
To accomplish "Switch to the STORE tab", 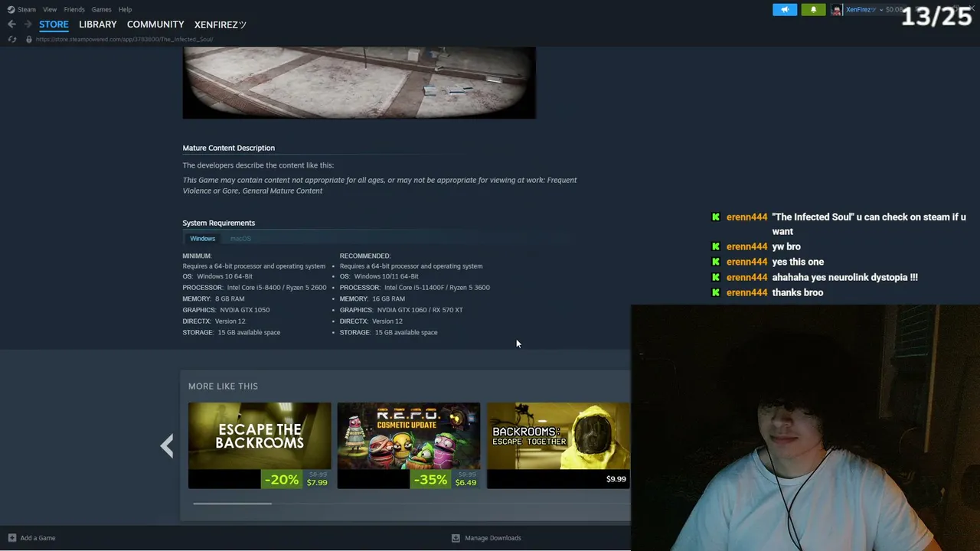I will coord(54,24).
